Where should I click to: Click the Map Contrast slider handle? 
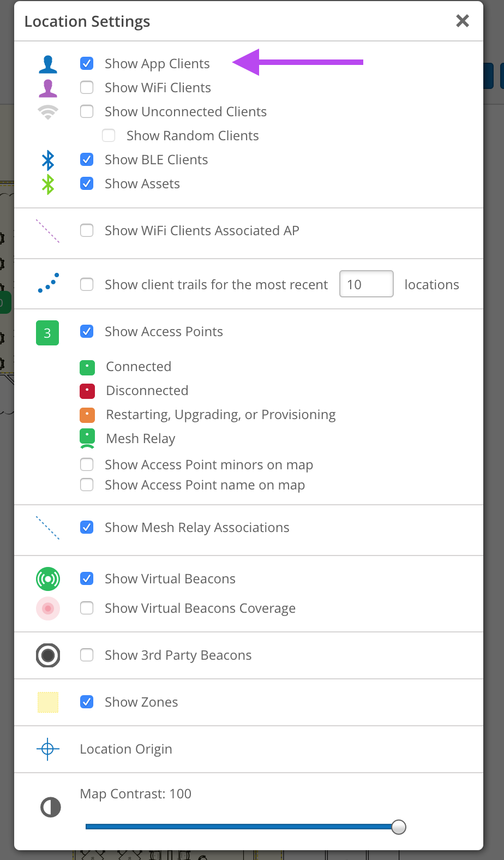399,827
